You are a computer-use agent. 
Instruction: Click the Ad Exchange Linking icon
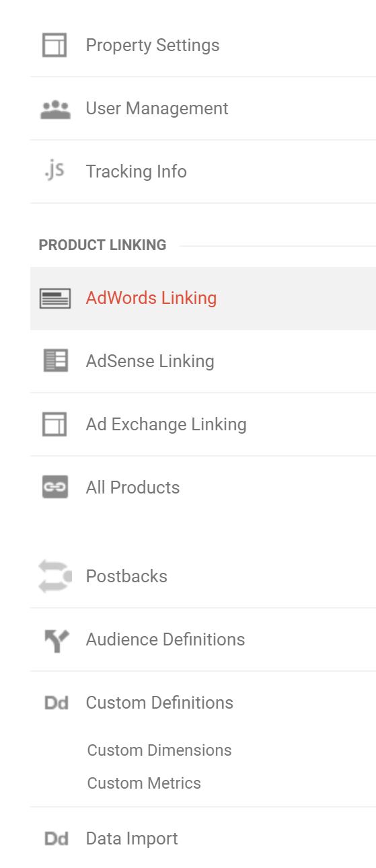pos(54,424)
